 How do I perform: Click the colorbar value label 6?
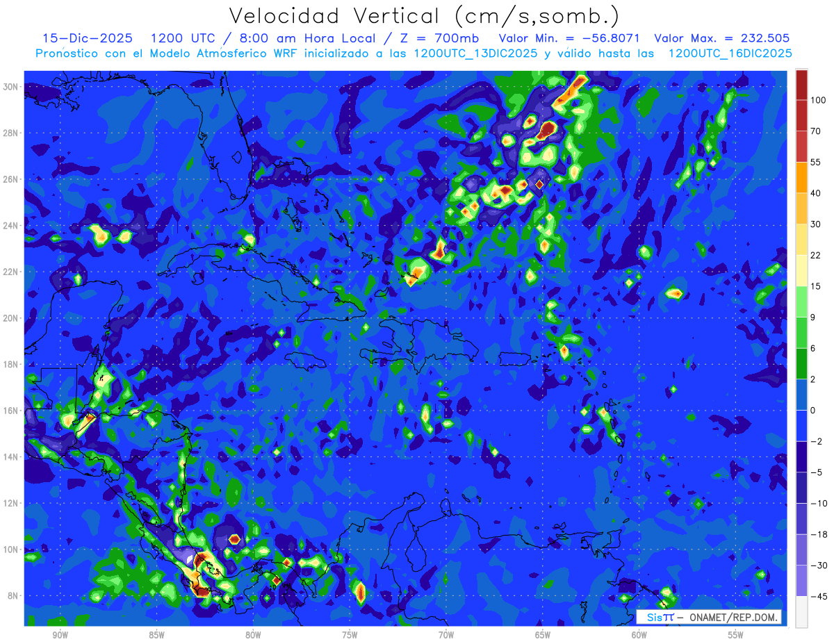pyautogui.click(x=813, y=348)
